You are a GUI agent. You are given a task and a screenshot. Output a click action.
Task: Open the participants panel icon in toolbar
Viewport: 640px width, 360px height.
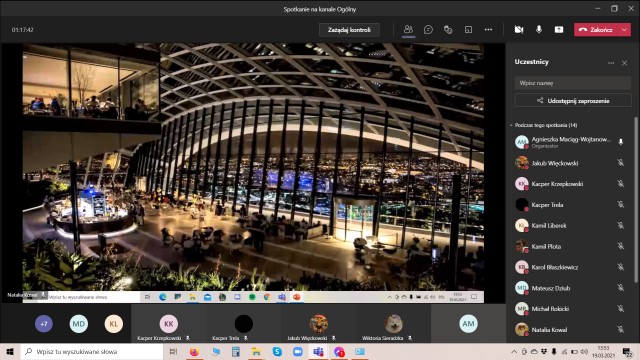[x=408, y=29]
